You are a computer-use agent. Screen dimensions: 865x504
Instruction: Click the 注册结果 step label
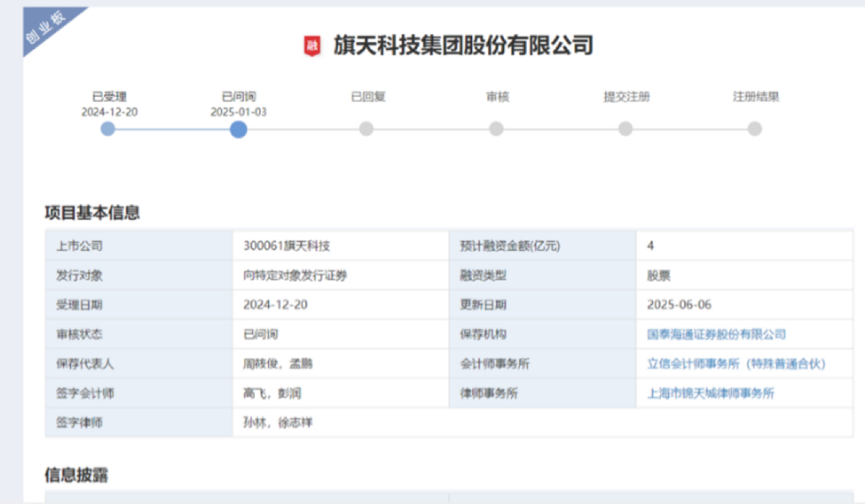pyautogui.click(x=756, y=97)
